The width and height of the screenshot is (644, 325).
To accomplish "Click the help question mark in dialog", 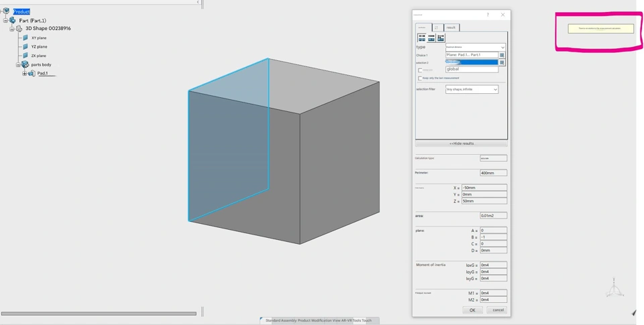I will (x=488, y=15).
